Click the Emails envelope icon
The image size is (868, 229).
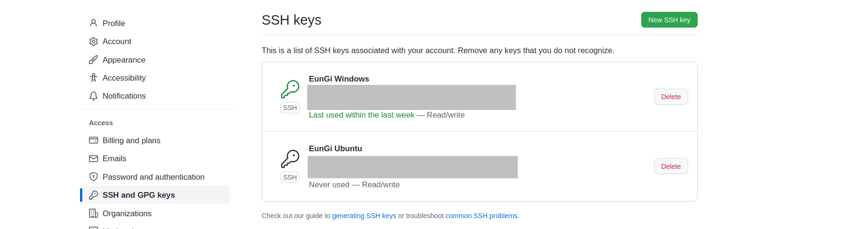click(x=94, y=158)
